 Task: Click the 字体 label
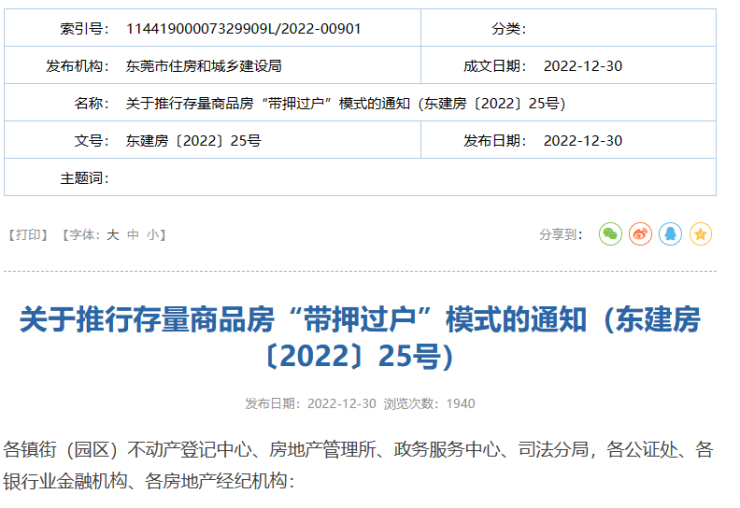[84, 235]
